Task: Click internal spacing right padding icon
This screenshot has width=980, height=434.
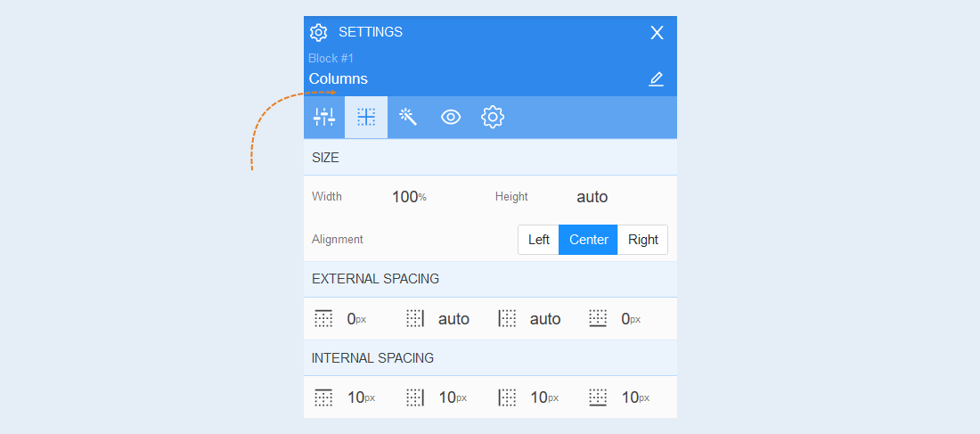Action: tap(416, 397)
